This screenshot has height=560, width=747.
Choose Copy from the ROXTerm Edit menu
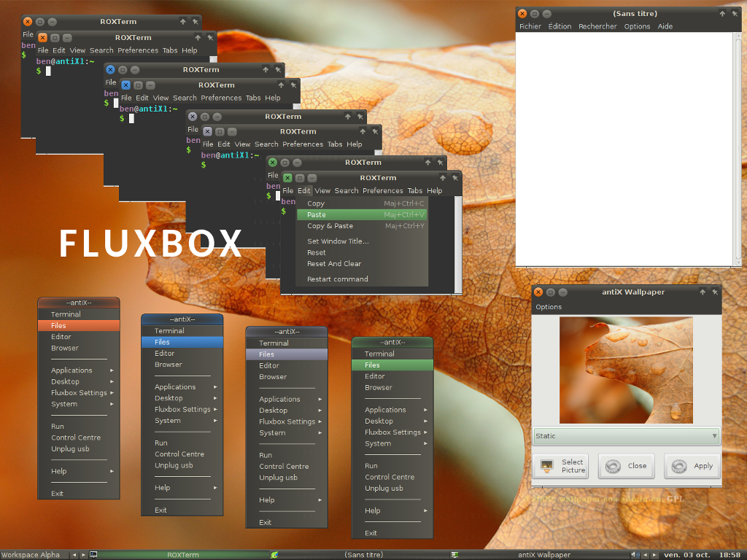[x=362, y=203]
